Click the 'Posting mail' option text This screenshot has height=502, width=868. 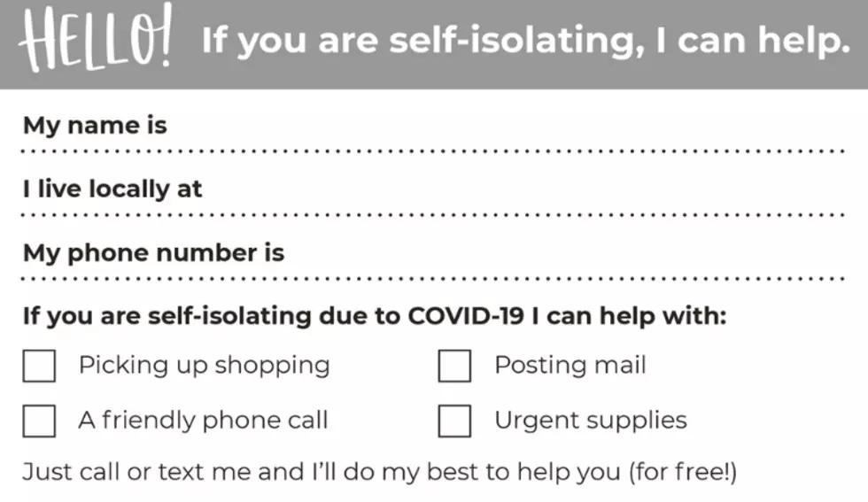pos(570,366)
